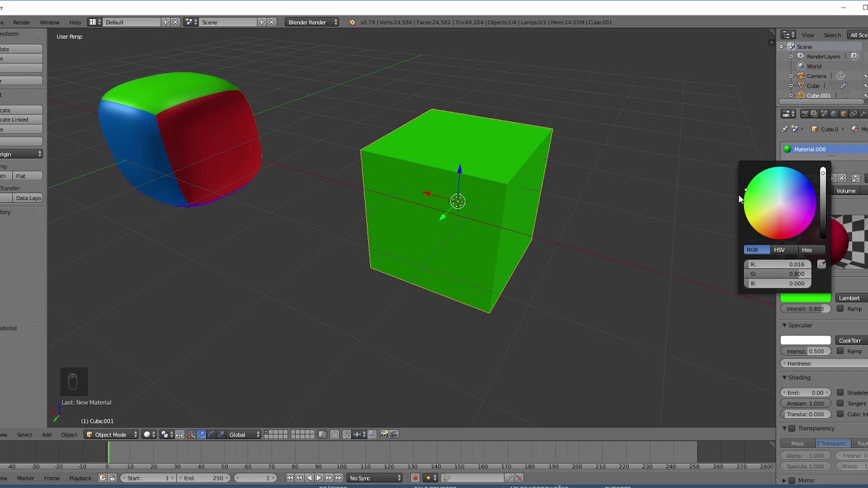Open the No Sync playback dropdown
Viewport: 868px width, 488px height.
375,478
